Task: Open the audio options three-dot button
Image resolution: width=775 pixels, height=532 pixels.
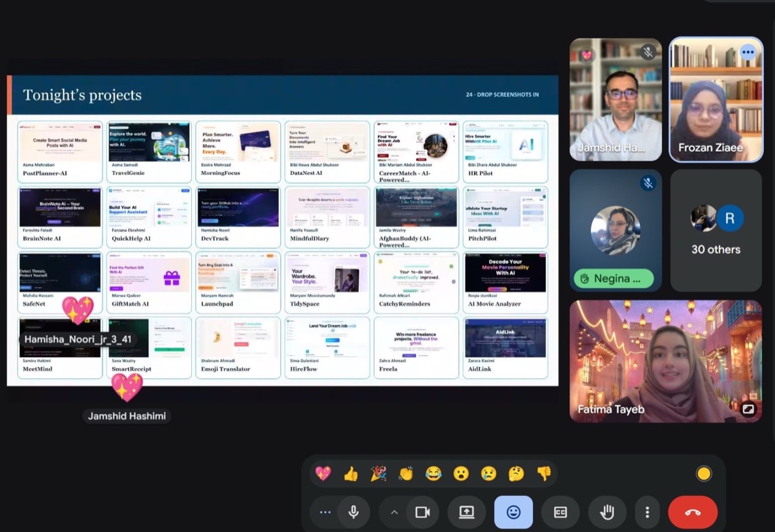Action: pos(325,512)
